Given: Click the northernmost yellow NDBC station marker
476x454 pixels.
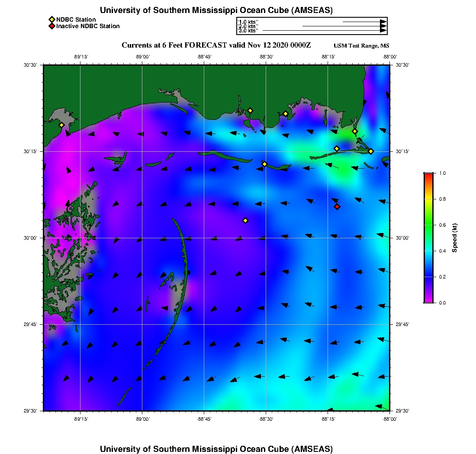Looking at the screenshot, I should pos(250,111).
